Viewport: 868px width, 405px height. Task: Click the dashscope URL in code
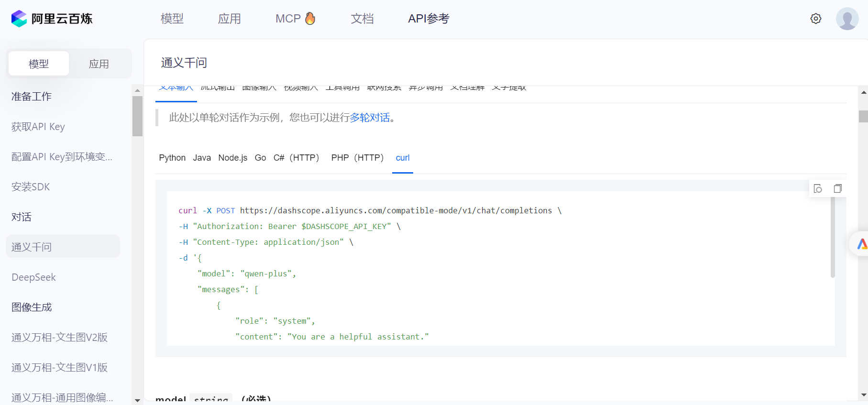[396, 210]
